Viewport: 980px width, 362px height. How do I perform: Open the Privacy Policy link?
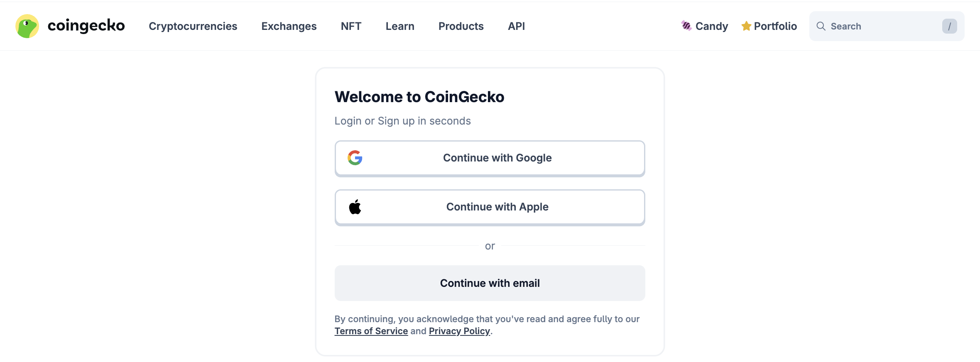[x=459, y=331]
